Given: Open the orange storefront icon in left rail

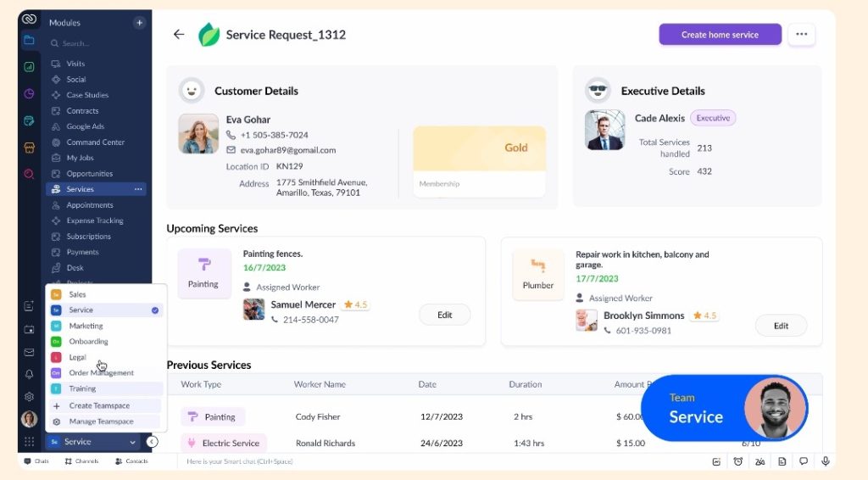Looking at the screenshot, I should [x=29, y=148].
